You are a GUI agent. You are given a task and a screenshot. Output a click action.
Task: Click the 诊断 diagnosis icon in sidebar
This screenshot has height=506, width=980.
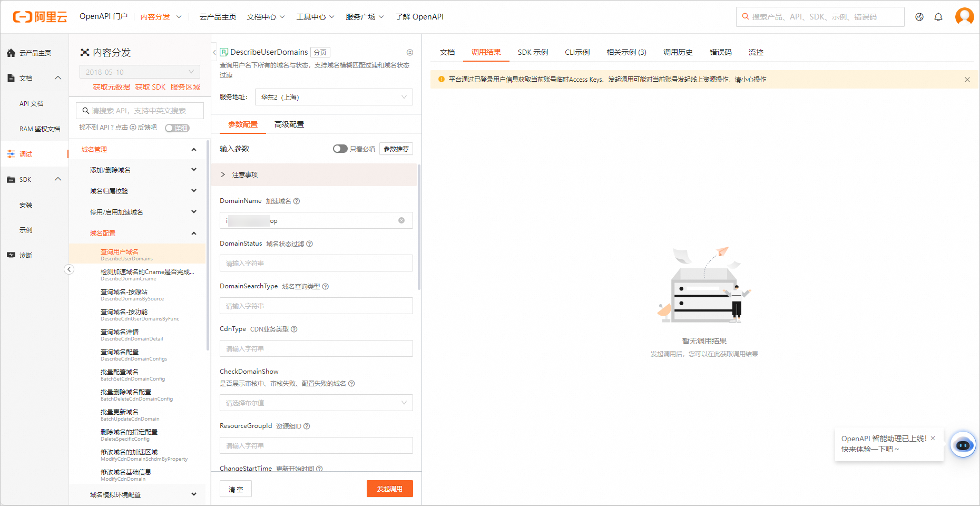[x=11, y=255]
